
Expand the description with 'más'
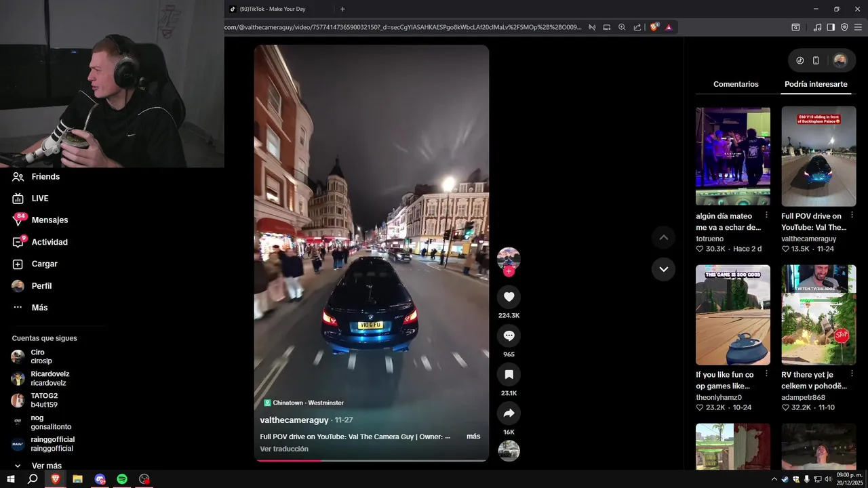coord(473,436)
